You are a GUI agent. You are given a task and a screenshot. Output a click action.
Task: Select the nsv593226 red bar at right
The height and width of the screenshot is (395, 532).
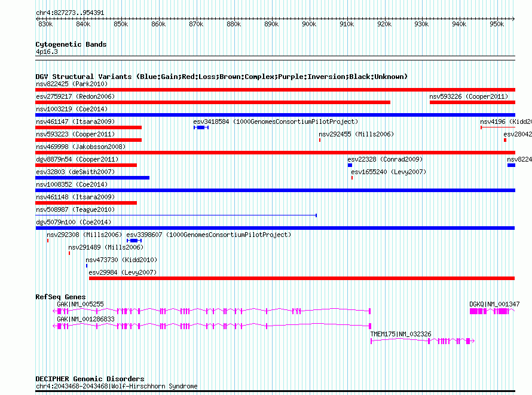click(x=473, y=102)
